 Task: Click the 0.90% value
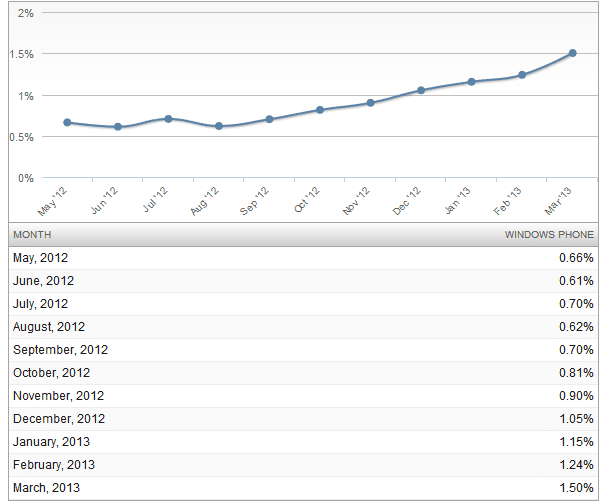tap(576, 396)
